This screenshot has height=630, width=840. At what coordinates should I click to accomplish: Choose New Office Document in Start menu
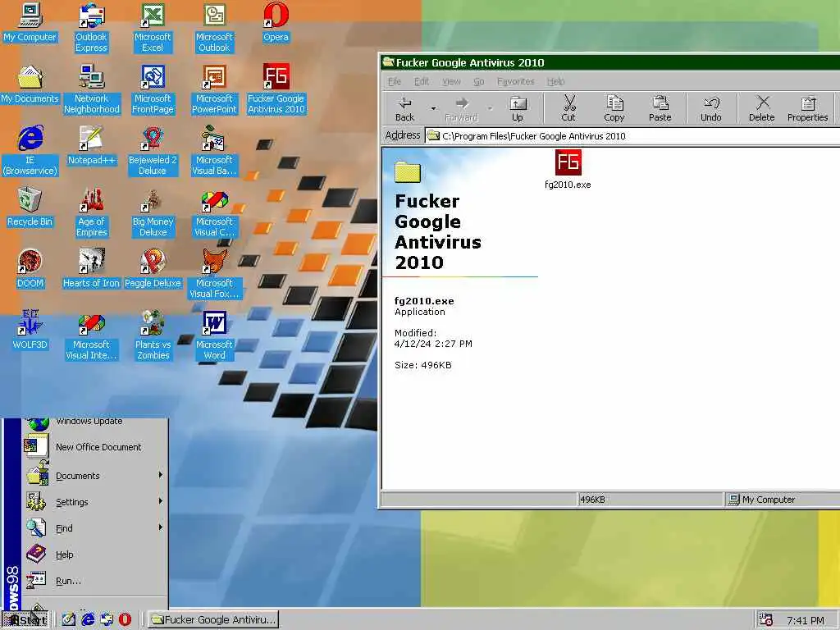coord(95,447)
